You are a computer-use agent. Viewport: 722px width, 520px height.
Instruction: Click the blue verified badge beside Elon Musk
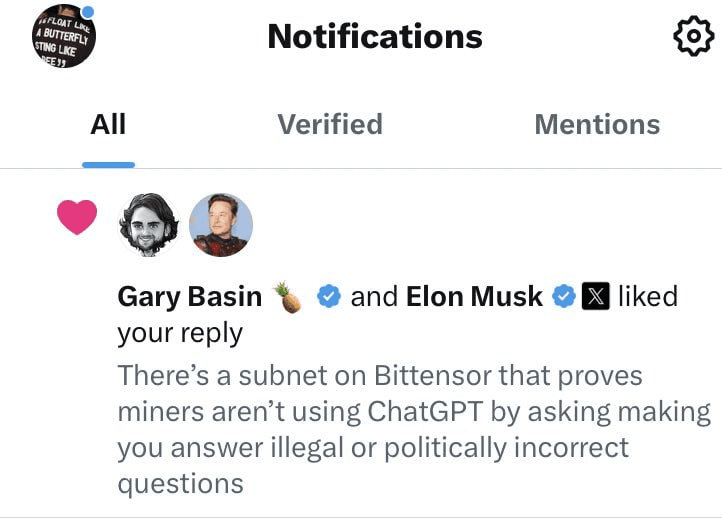[564, 296]
